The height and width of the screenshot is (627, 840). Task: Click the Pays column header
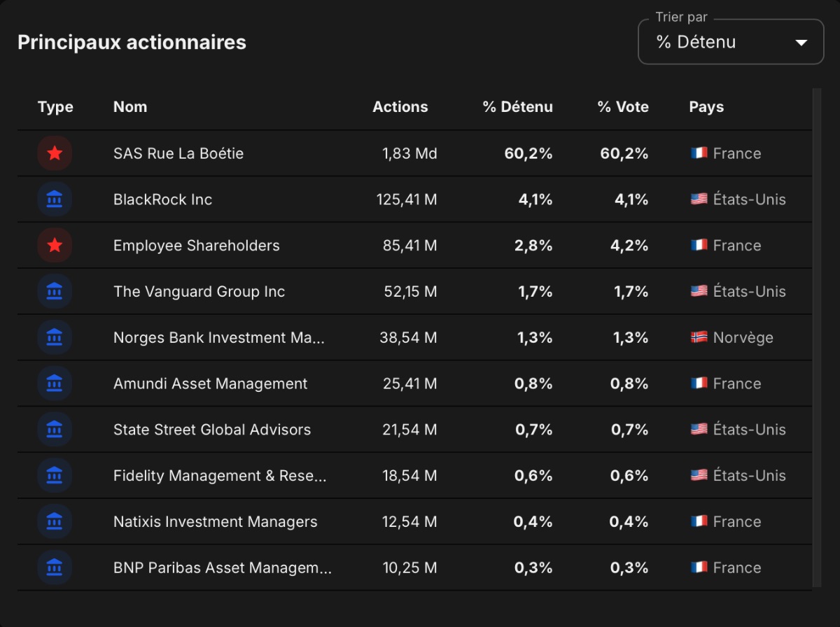point(706,107)
